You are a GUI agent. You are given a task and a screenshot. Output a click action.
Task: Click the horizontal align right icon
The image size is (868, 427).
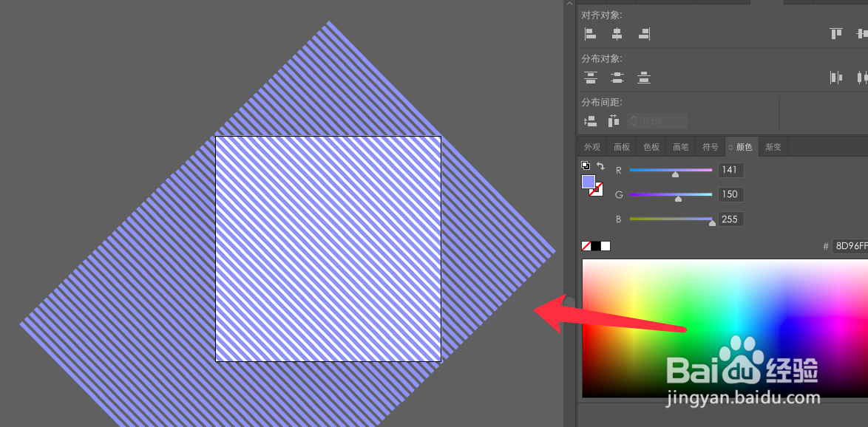[x=644, y=34]
